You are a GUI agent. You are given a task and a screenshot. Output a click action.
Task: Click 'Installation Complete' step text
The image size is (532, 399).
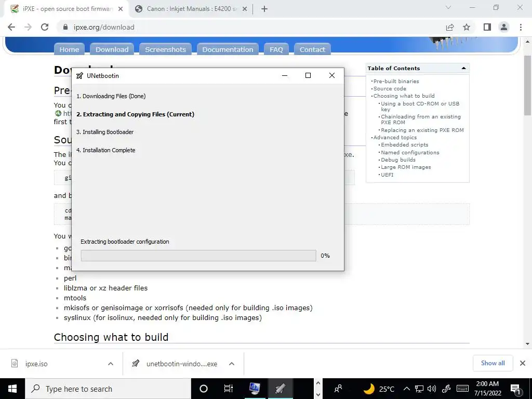pos(106,150)
